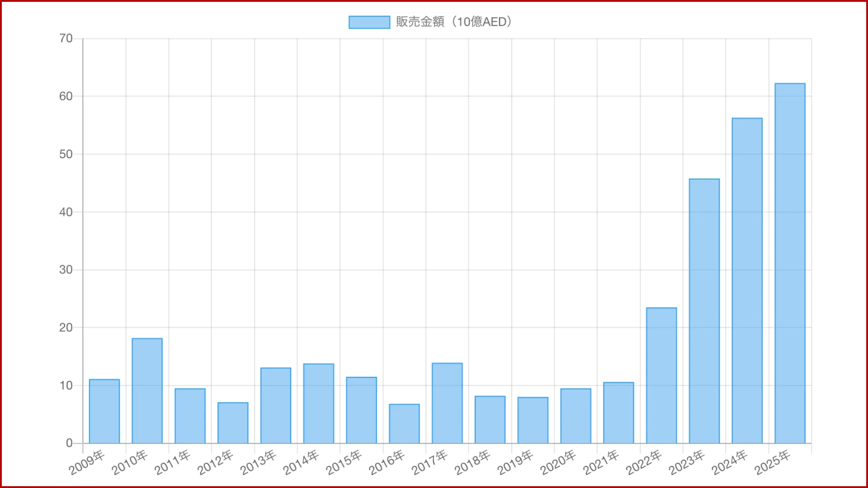The width and height of the screenshot is (868, 488).
Task: Click the 2014年 bar
Action: [319, 404]
